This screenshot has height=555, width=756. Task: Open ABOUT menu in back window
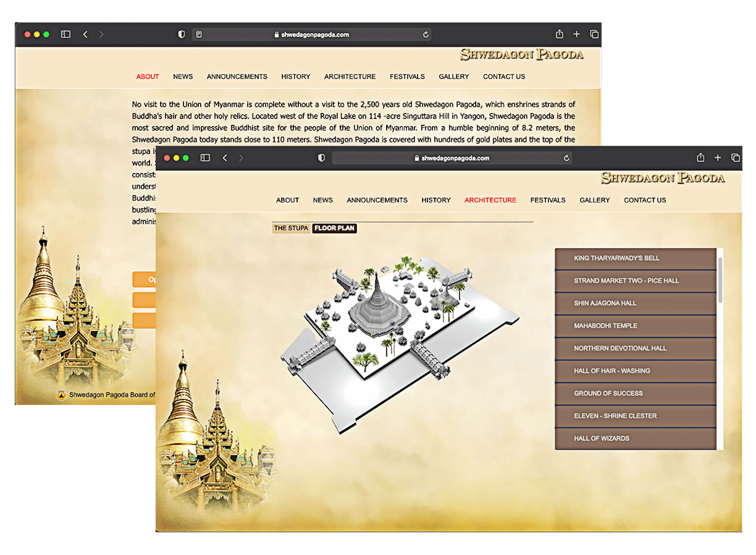point(148,76)
